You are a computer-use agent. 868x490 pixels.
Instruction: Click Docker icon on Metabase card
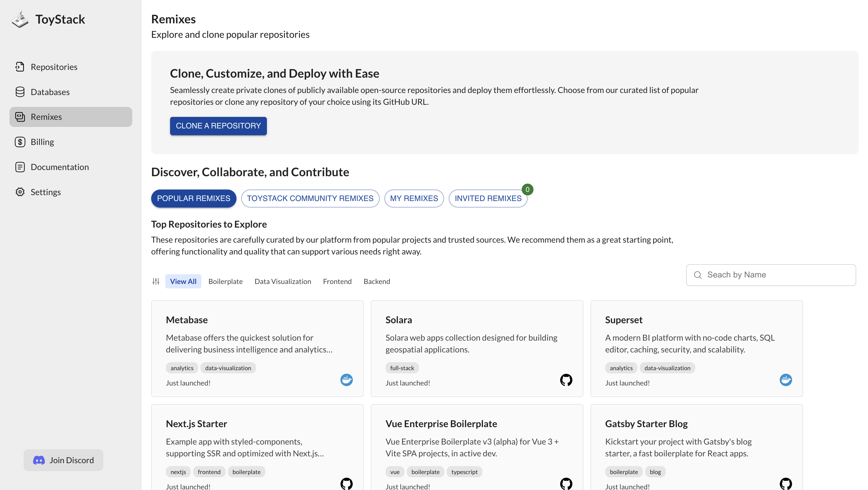coord(346,380)
